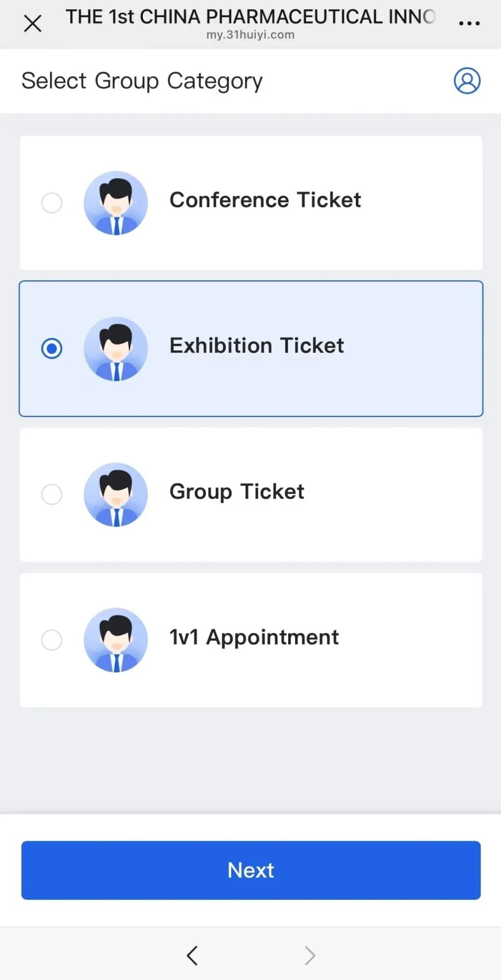
Task: Select the Conference Ticket radio button
Action: point(51,203)
